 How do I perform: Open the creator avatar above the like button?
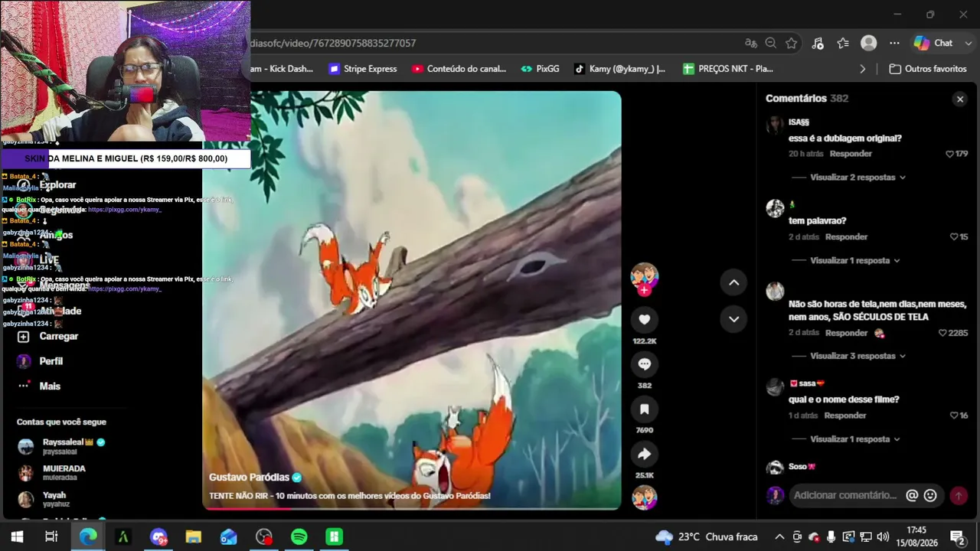pos(644,276)
